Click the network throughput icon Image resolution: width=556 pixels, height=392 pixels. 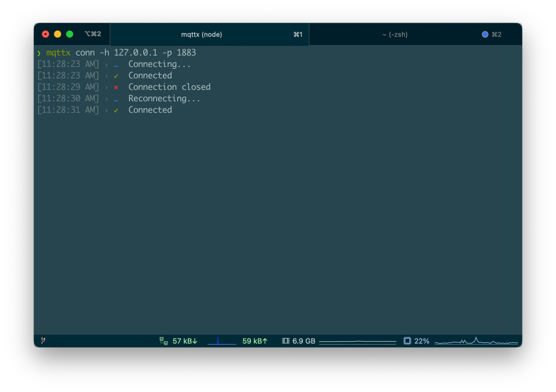pyautogui.click(x=164, y=341)
